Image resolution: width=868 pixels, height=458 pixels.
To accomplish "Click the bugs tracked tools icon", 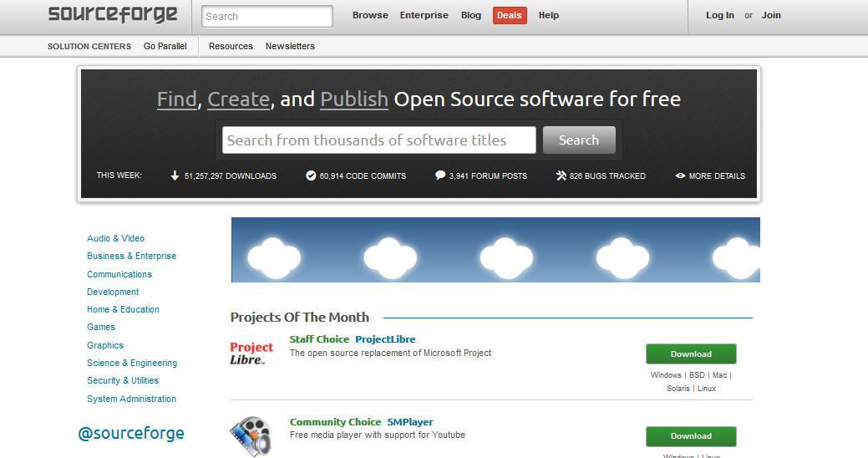I will click(x=561, y=176).
